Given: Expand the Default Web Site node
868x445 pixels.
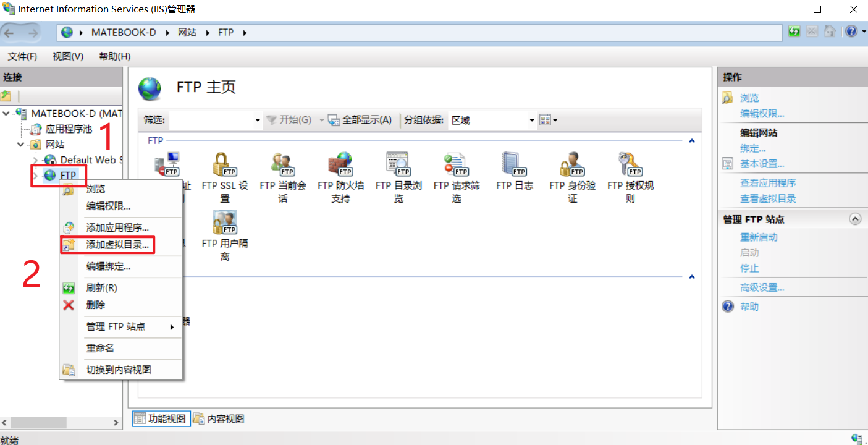Looking at the screenshot, I should click(x=36, y=160).
